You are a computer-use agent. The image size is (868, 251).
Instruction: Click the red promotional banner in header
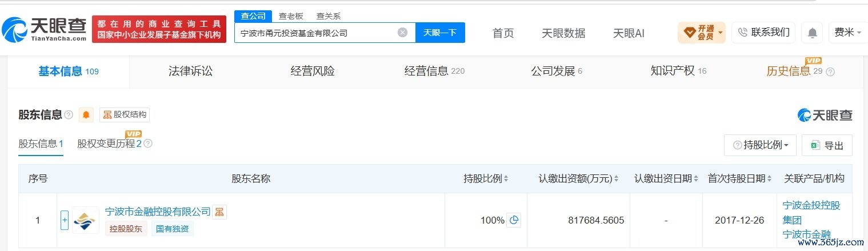coord(159,29)
